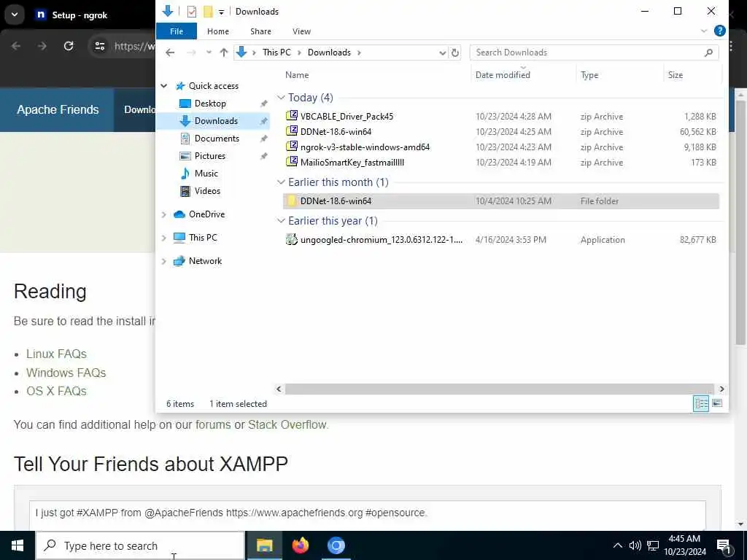The height and width of the screenshot is (560, 747).
Task: Open the Windows Start menu
Action: pos(18,545)
